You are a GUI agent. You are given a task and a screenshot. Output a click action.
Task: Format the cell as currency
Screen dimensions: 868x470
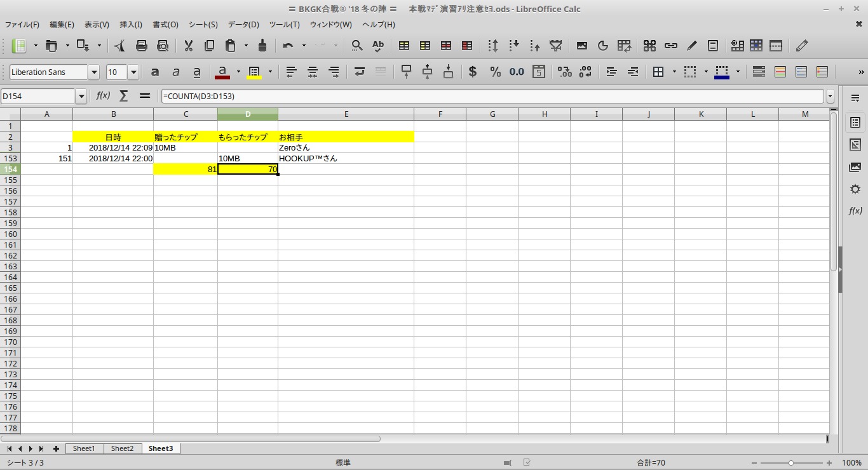[473, 72]
